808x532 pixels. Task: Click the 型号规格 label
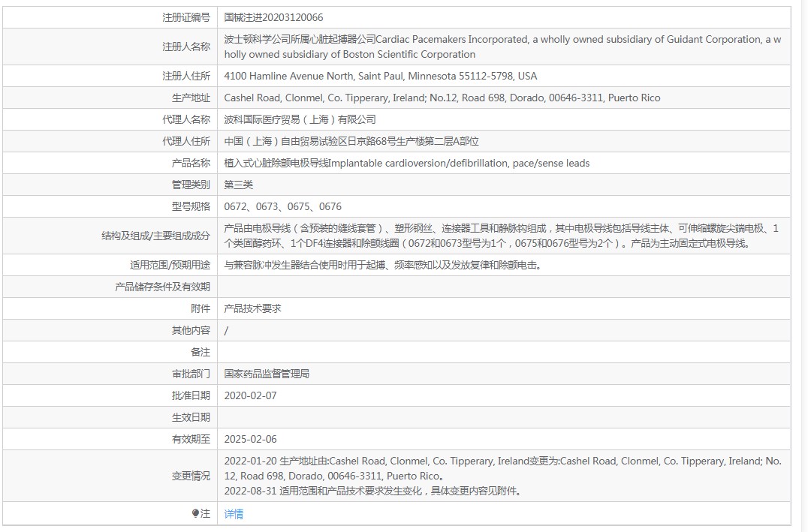click(191, 206)
